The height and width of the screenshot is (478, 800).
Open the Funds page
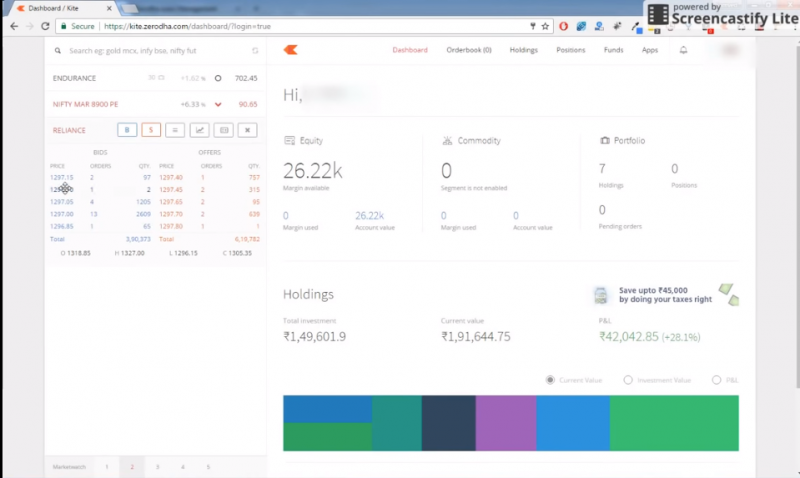[x=613, y=50]
